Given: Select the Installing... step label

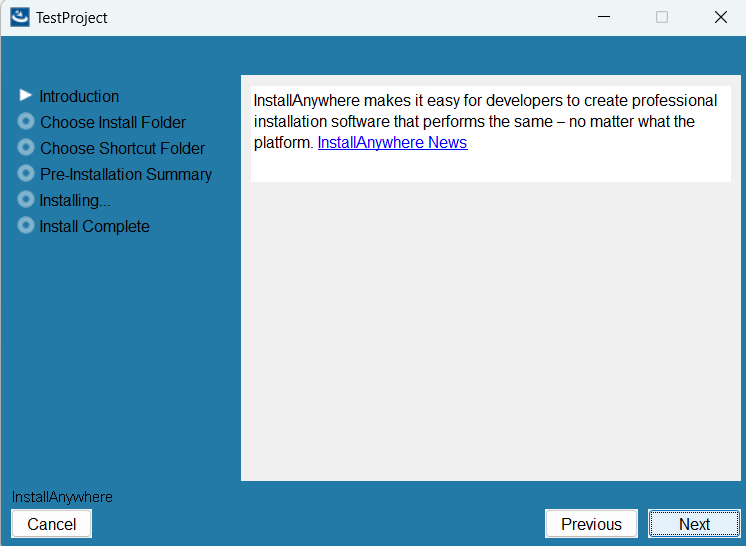Looking at the screenshot, I should click(x=75, y=201).
